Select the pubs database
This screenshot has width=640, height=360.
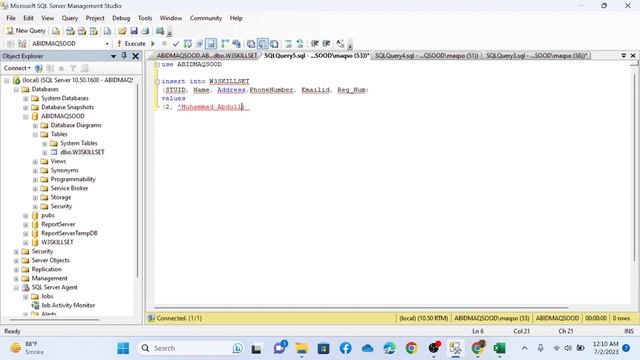(48, 215)
